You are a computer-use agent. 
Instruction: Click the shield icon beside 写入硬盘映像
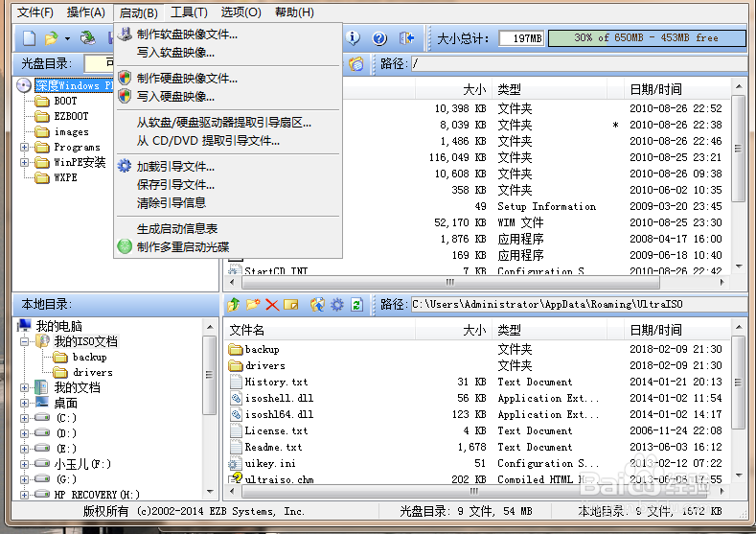click(125, 96)
